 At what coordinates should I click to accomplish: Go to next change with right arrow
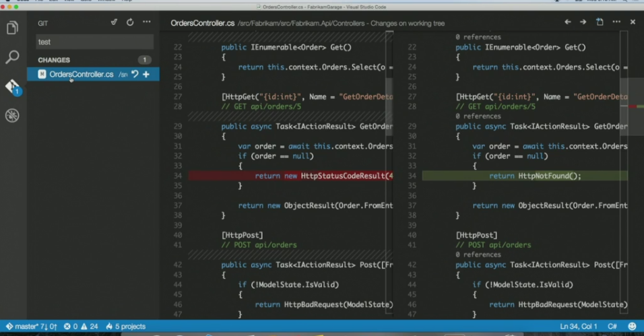pos(583,23)
